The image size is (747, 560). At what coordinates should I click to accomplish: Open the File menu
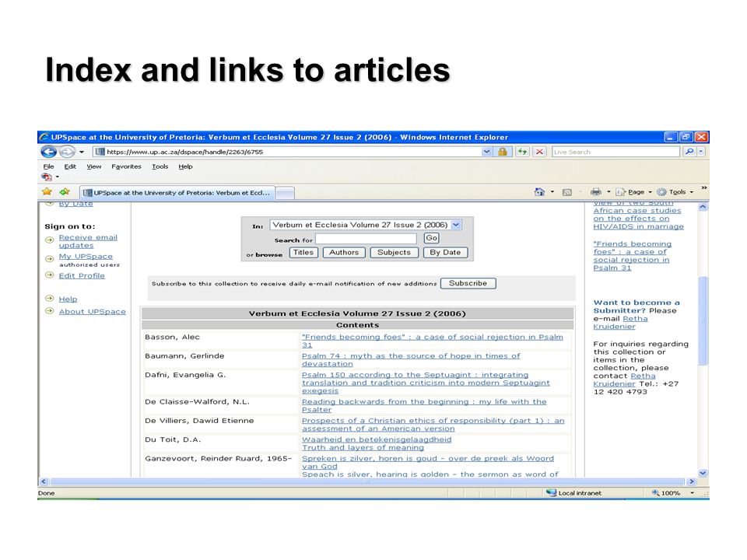[48, 166]
